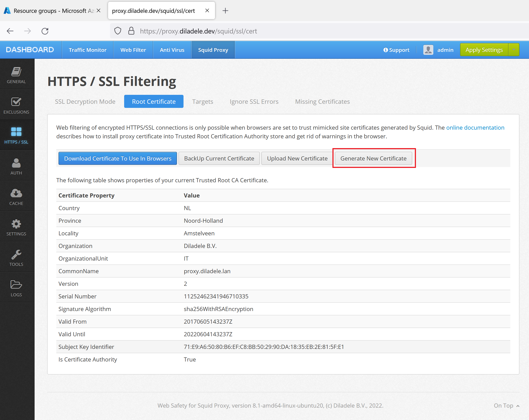Click Upload New Certificate button
Viewport: 529px width, 420px height.
pyautogui.click(x=297, y=158)
